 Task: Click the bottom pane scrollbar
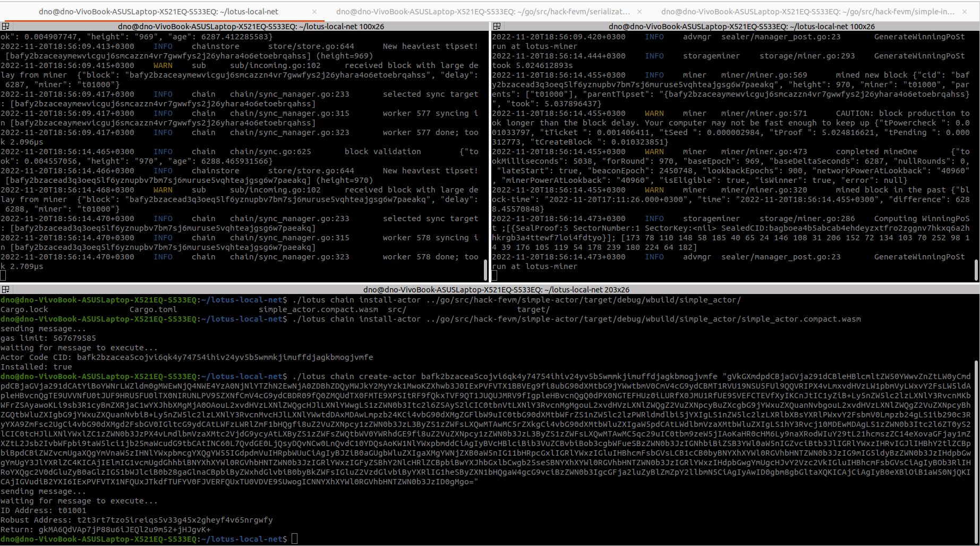coord(976,452)
